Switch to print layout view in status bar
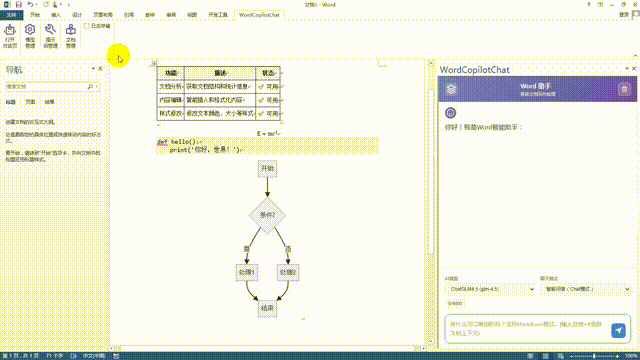The width and height of the screenshot is (640, 360). point(545,356)
